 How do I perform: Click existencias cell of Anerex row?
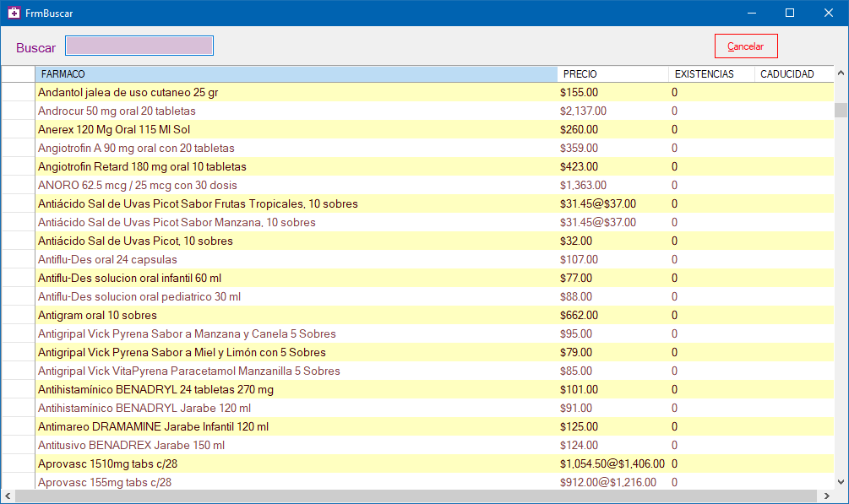click(x=711, y=129)
